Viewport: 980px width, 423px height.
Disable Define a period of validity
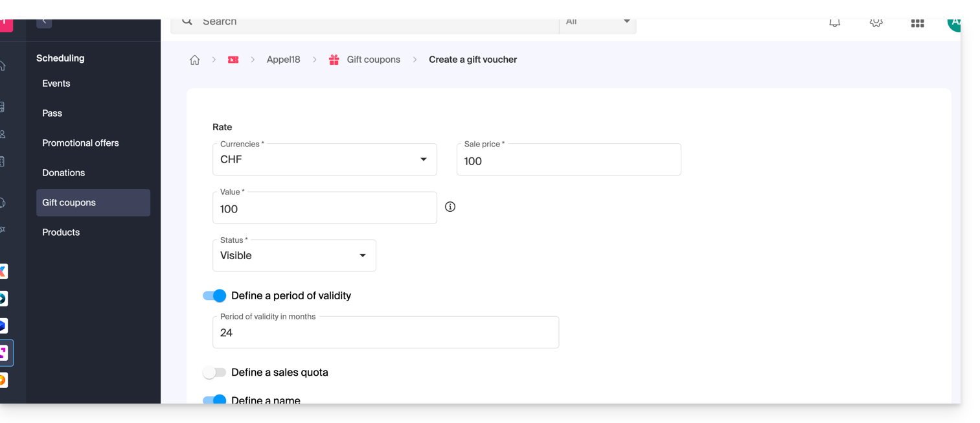pyautogui.click(x=214, y=295)
